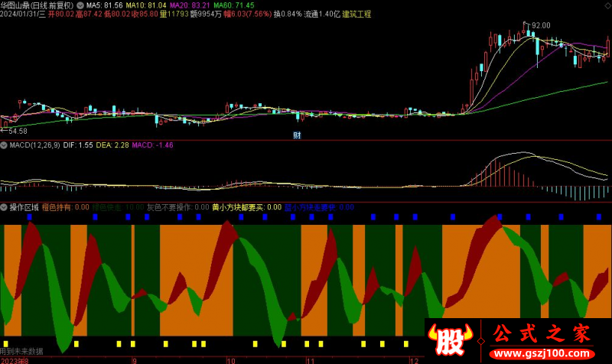Click the 绿色快走: 10.00 legend
This screenshot has height=364, width=612.
(119, 207)
